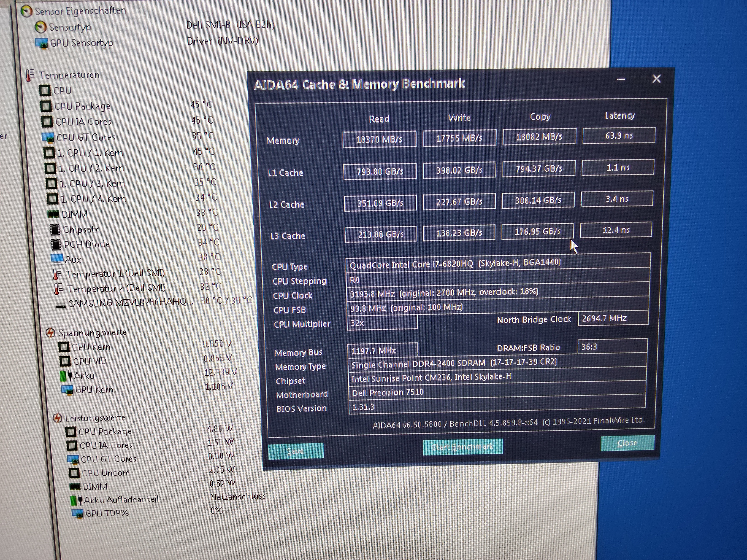Click the 1. CPU / 1. Kern icon

point(49,153)
